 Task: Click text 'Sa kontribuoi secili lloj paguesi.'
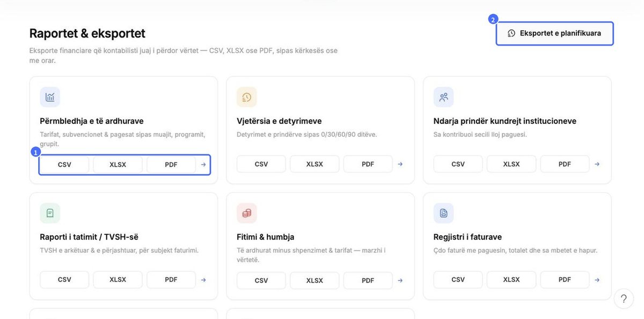pos(480,134)
